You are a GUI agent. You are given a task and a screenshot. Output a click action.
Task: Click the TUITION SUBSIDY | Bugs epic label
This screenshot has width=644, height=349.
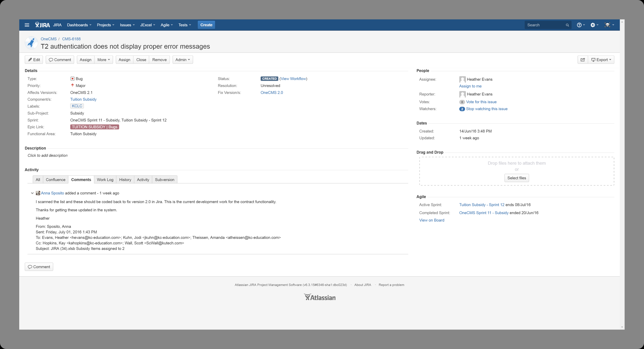pyautogui.click(x=95, y=127)
